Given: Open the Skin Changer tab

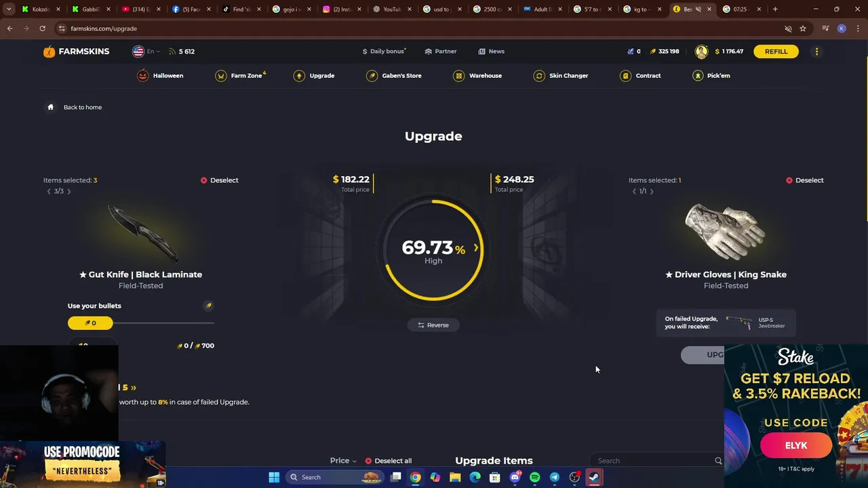Looking at the screenshot, I should point(561,76).
